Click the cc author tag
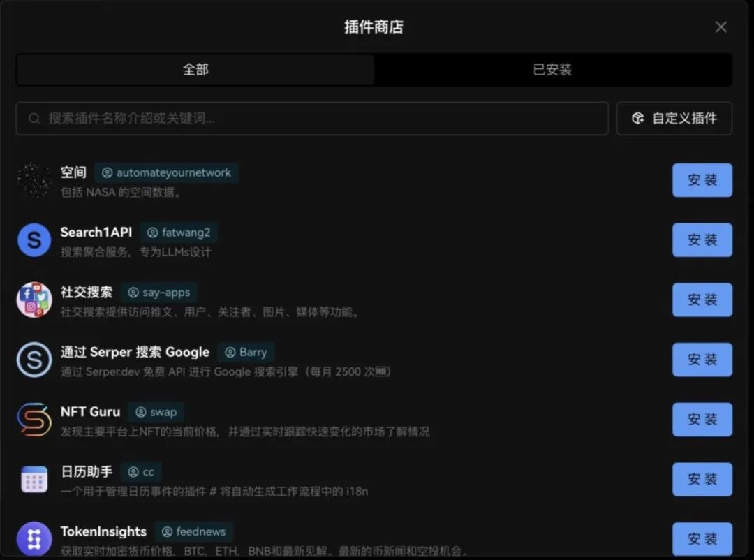Viewport: 754px width, 560px height. click(x=141, y=472)
